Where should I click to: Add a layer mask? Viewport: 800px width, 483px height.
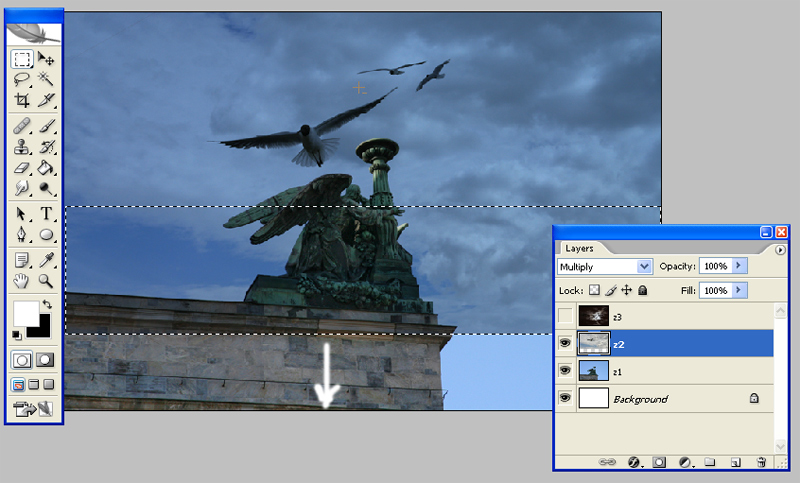tap(659, 462)
